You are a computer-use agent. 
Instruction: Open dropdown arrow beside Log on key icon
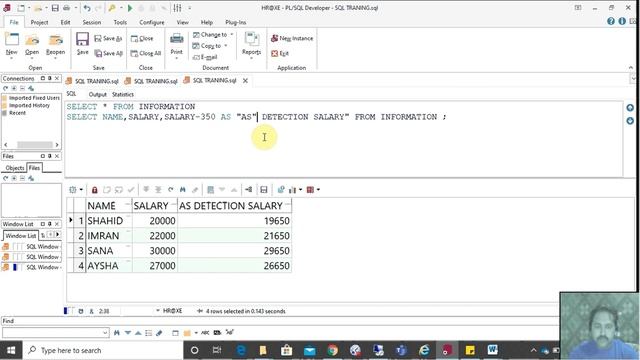[x=121, y=8]
